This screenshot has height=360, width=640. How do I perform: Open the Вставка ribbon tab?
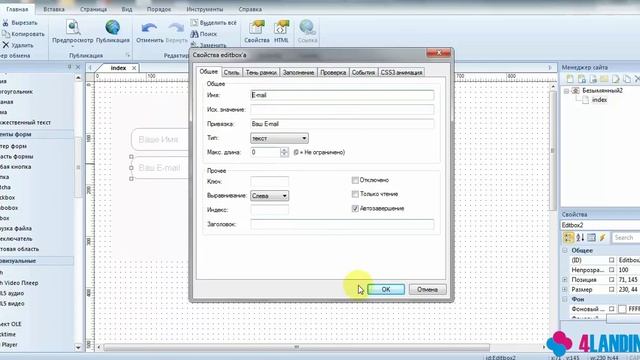coord(54,9)
